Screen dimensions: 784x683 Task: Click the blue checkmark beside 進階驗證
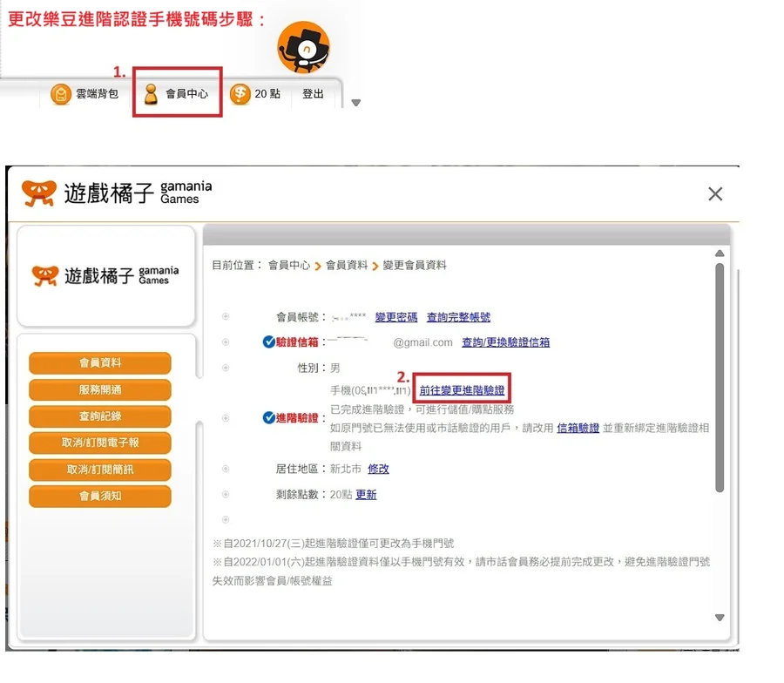(269, 417)
